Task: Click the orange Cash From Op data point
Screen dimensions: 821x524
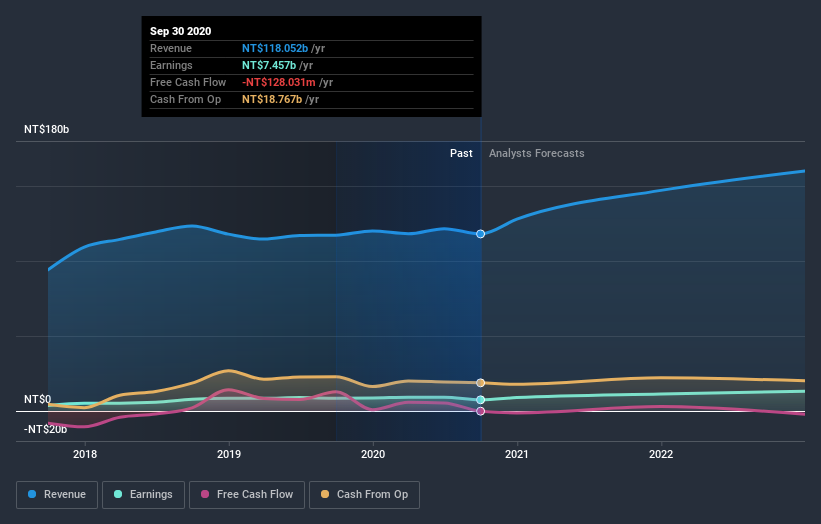Action: 480,383
